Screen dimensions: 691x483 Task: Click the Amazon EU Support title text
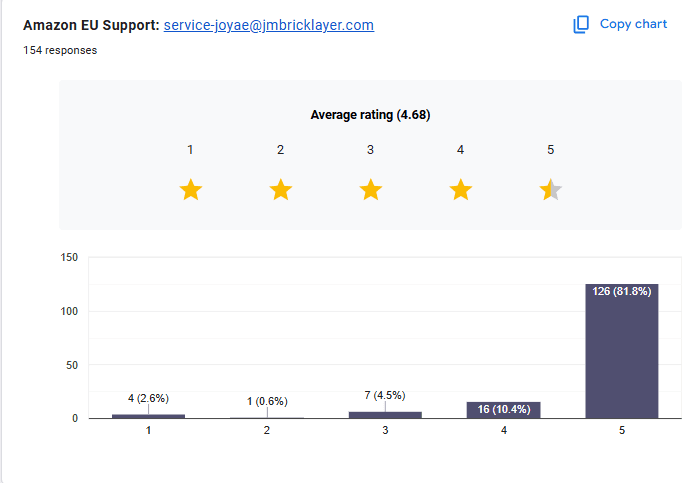[91, 25]
